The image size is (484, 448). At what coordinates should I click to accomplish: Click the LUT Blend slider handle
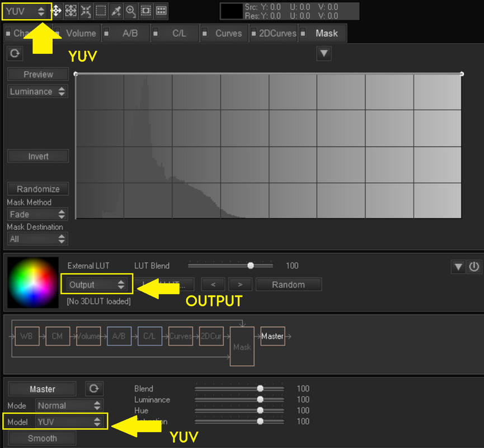click(251, 265)
